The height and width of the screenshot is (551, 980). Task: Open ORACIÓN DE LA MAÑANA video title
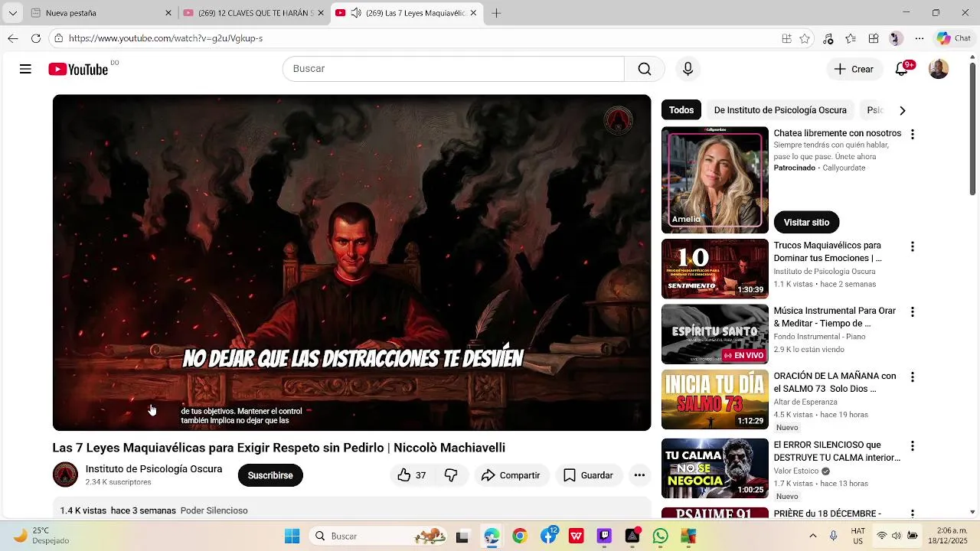click(835, 382)
